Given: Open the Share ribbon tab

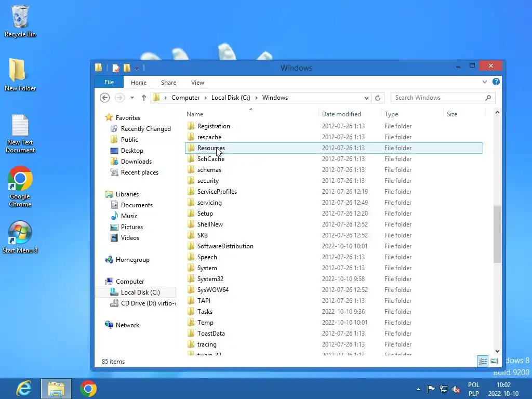Looking at the screenshot, I should (x=168, y=83).
